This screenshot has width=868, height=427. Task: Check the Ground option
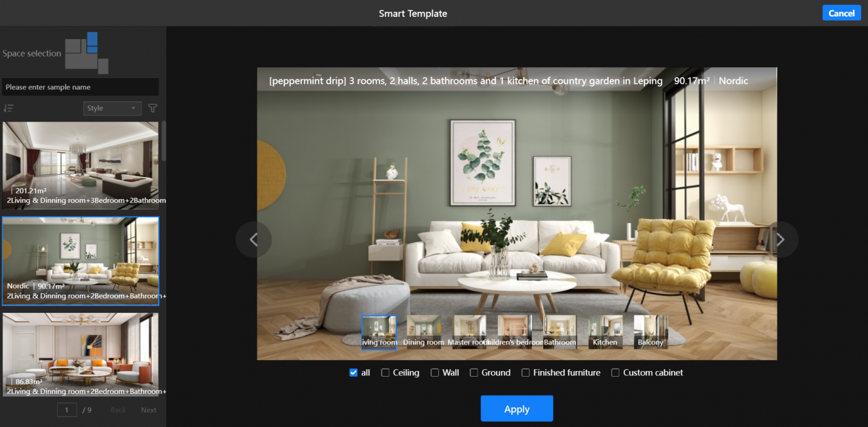[474, 373]
